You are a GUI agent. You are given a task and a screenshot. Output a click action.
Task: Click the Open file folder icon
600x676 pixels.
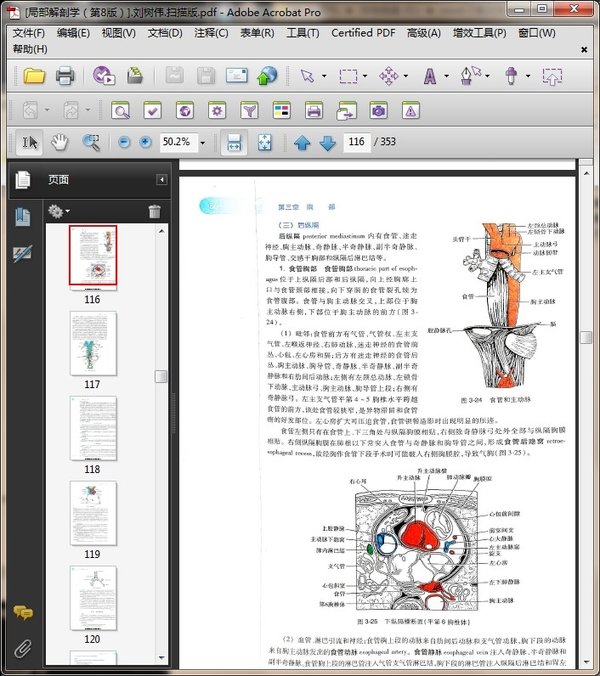click(35, 76)
